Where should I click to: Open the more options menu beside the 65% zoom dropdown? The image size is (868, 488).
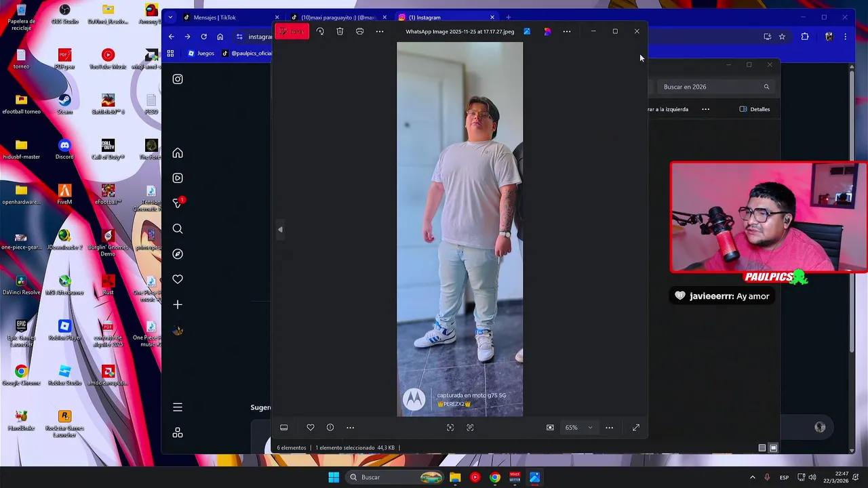click(609, 428)
